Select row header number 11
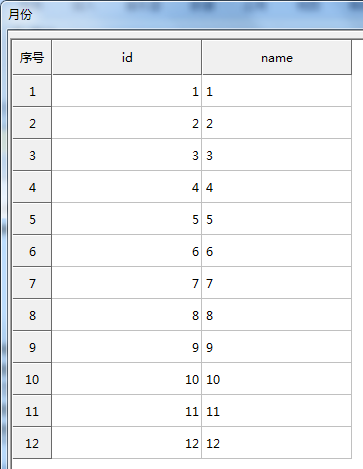The height and width of the screenshot is (469, 363). [32, 411]
